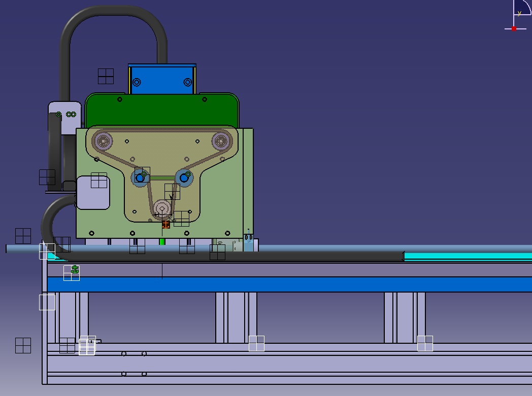This screenshot has height=396, width=532.
Task: Click the top-right belt pulley
Action: pos(221,140)
